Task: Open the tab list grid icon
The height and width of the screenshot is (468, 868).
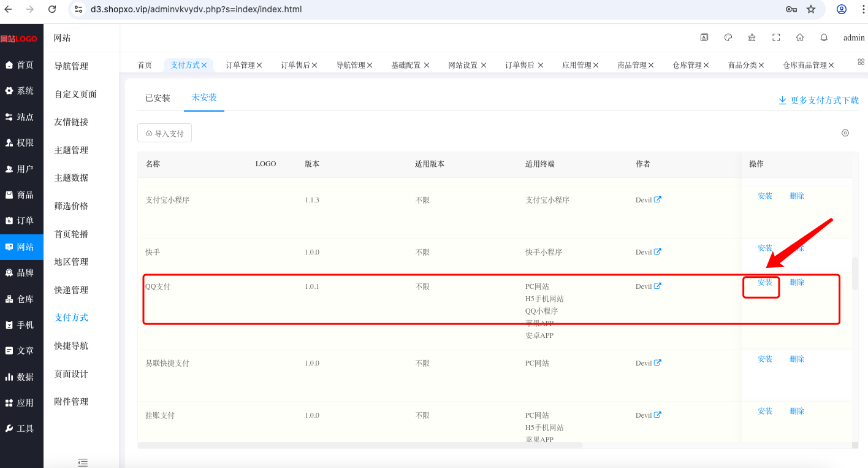Action: coord(861,62)
